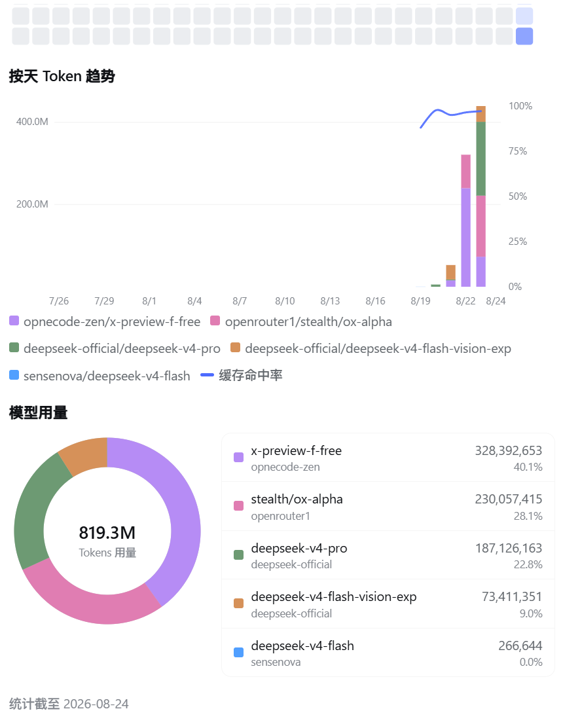Toggle openrouter1/stealth/ox-alpha legend series
Viewport: 563px width, 728px height.
point(300,321)
